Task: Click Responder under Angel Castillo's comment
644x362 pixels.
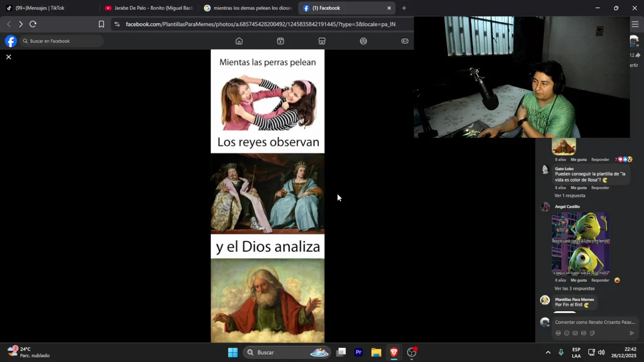Action: click(x=600, y=281)
